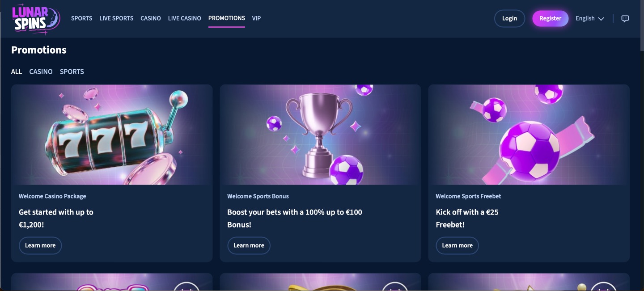644x291 pixels.
Task: Click the Login button
Action: (x=509, y=18)
